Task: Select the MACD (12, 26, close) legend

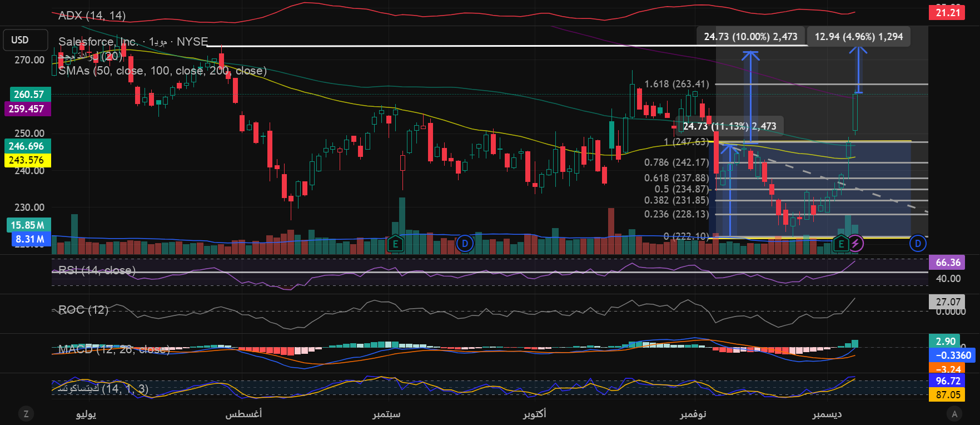Action: [114, 349]
